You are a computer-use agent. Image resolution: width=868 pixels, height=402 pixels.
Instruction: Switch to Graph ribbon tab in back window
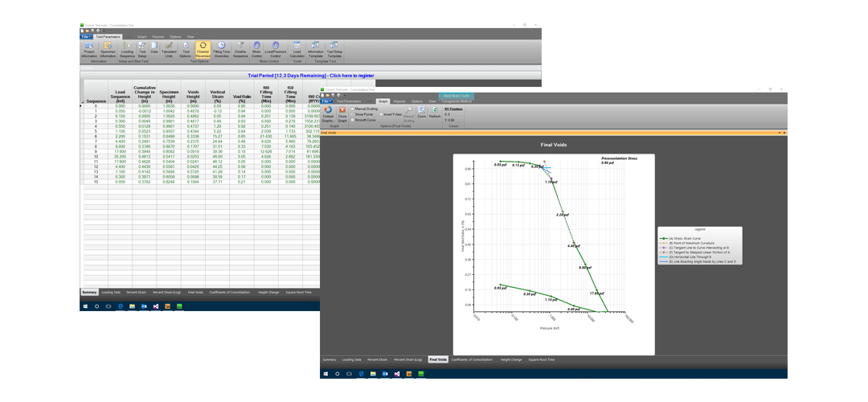tap(141, 36)
